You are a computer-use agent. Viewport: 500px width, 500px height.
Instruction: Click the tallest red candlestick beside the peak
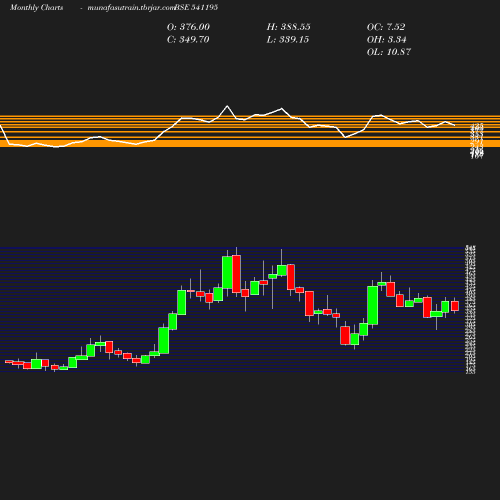click(x=236, y=274)
